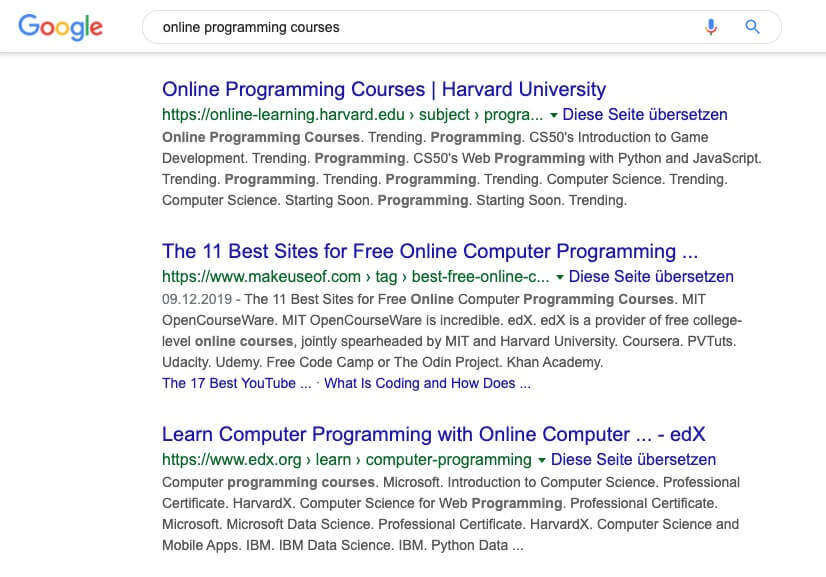Open 'Learn Computer Programming with Online Computer' edX result
The image size is (826, 577).
coord(434,434)
